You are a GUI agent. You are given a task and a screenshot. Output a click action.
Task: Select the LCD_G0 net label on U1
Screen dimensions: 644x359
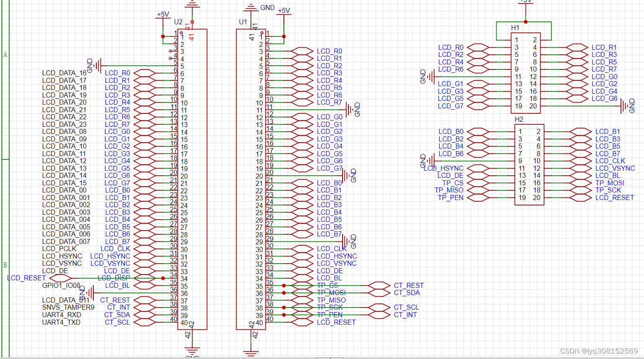pyautogui.click(x=330, y=117)
